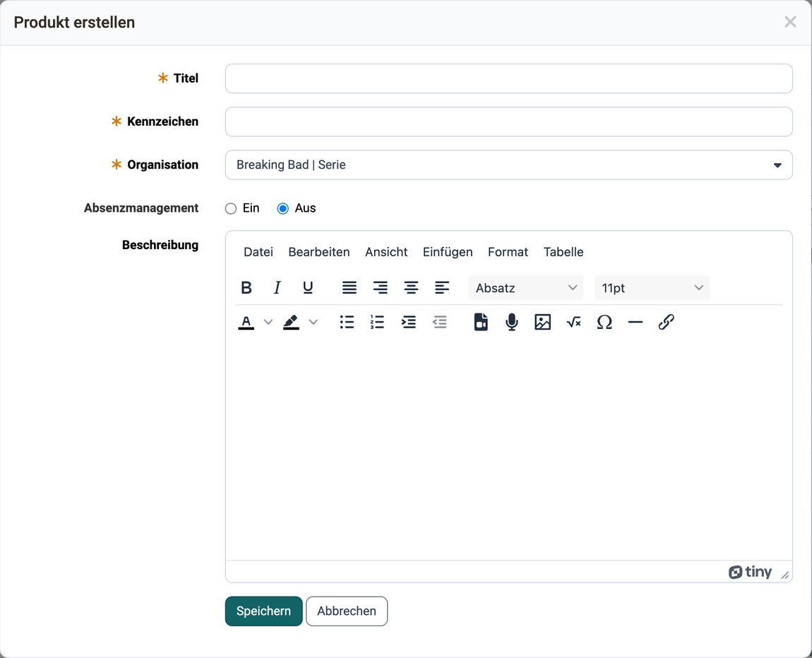
Task: Apply the text color
Action: tap(246, 323)
